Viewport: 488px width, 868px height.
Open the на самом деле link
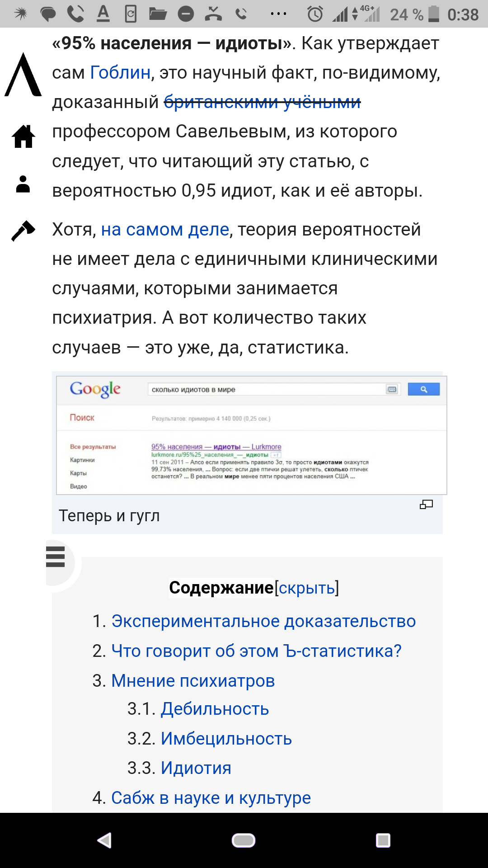[165, 230]
